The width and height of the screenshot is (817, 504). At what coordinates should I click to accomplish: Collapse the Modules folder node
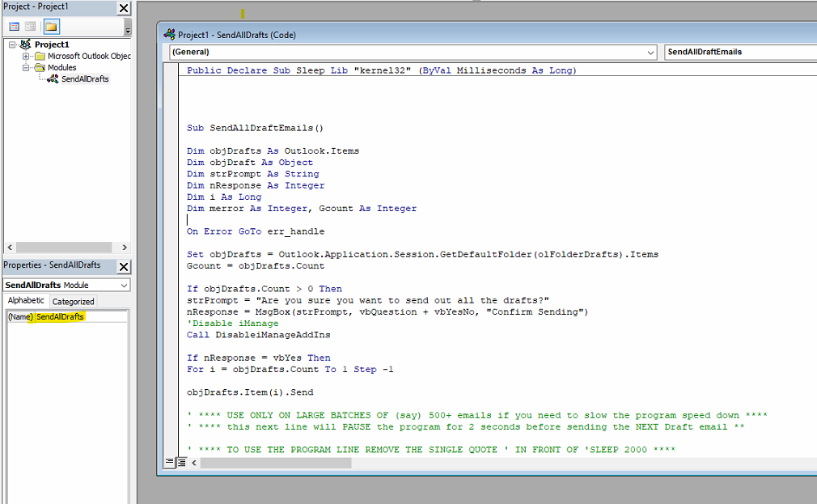[26, 68]
